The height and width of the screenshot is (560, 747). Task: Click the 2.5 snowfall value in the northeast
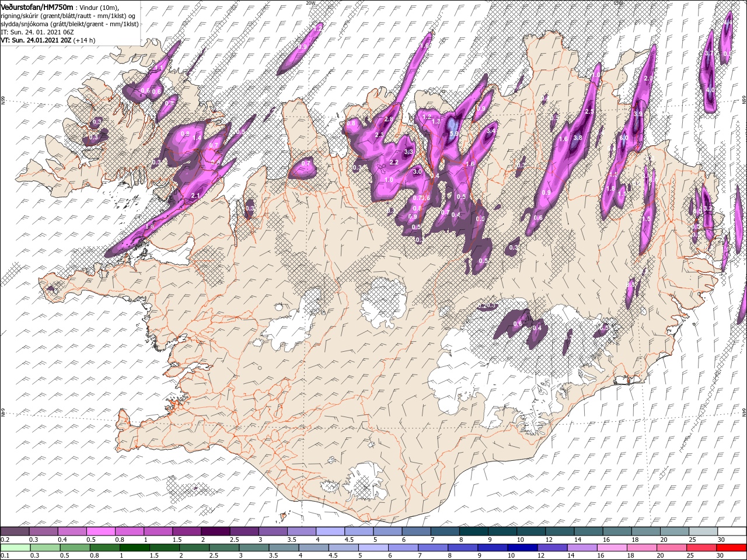(589, 111)
